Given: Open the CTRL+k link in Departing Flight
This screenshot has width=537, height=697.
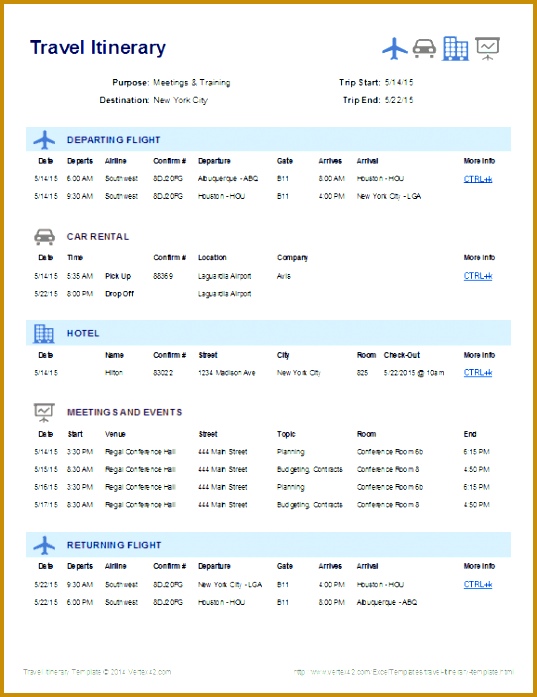Looking at the screenshot, I should (478, 179).
